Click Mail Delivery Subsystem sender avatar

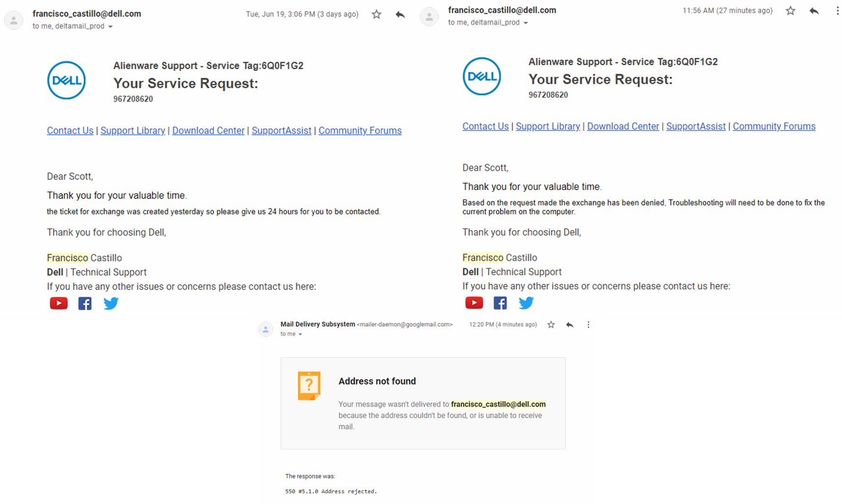265,329
